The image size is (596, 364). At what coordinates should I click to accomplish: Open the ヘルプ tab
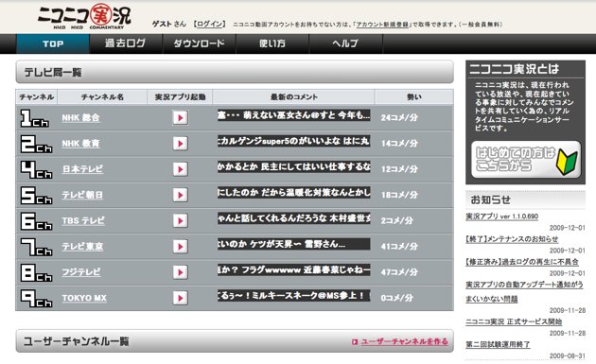[x=345, y=43]
